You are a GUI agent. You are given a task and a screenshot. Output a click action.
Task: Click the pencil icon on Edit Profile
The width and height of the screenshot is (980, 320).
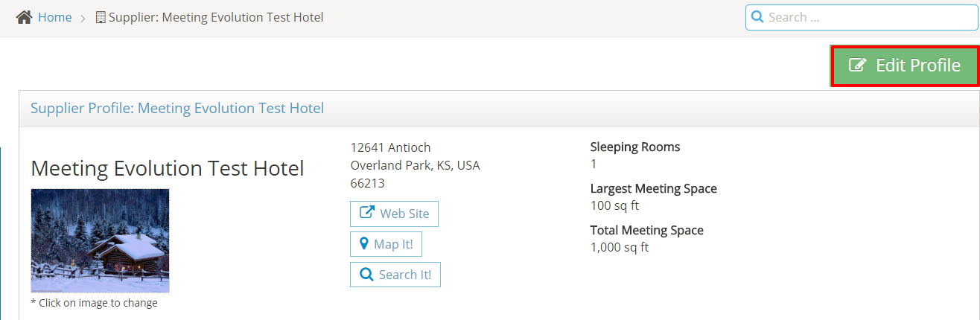click(858, 65)
